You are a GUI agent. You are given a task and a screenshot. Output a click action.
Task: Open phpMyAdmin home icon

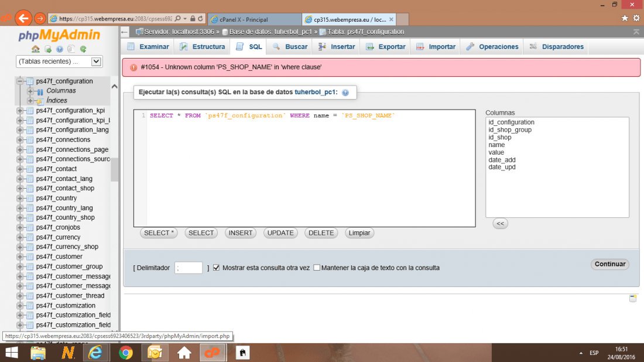[x=36, y=49]
